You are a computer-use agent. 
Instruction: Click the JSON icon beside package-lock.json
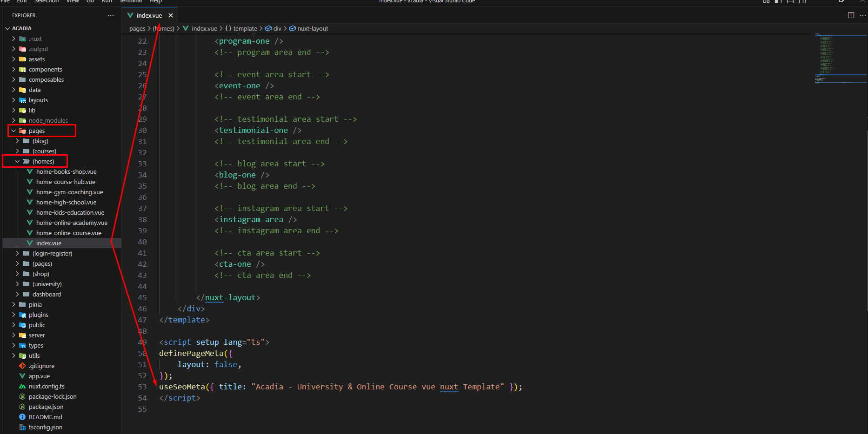(22, 396)
